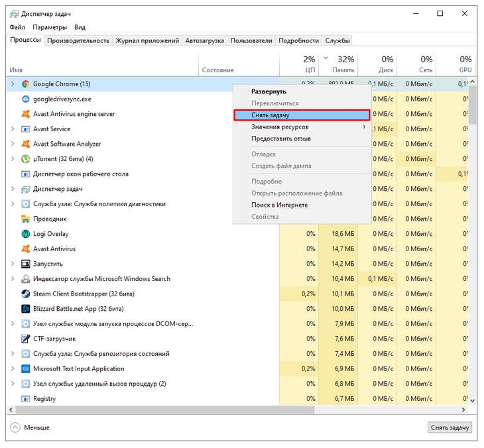The width and height of the screenshot is (484, 448).
Task: Click the bottom Снять задачу button
Action: pyautogui.click(x=450, y=427)
